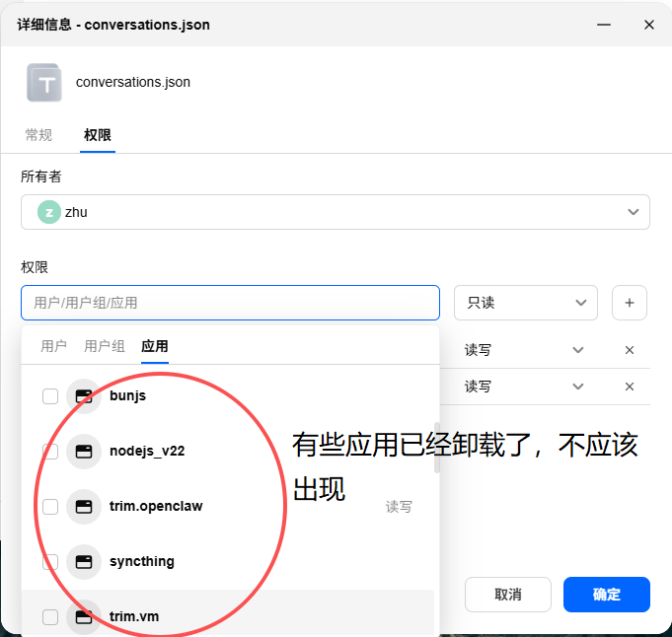672x637 pixels.
Task: Select the 权限 tab
Action: [x=98, y=135]
